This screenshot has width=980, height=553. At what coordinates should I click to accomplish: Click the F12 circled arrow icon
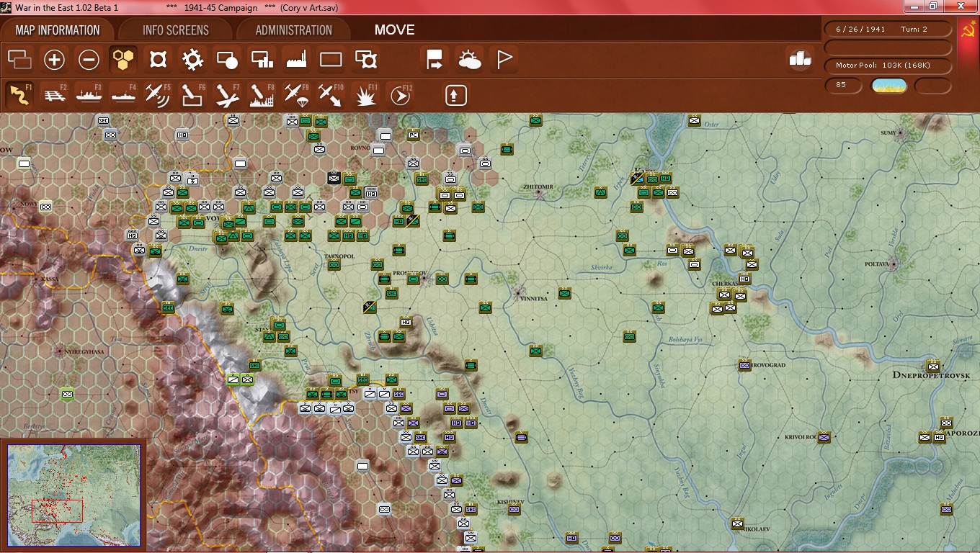pos(401,95)
